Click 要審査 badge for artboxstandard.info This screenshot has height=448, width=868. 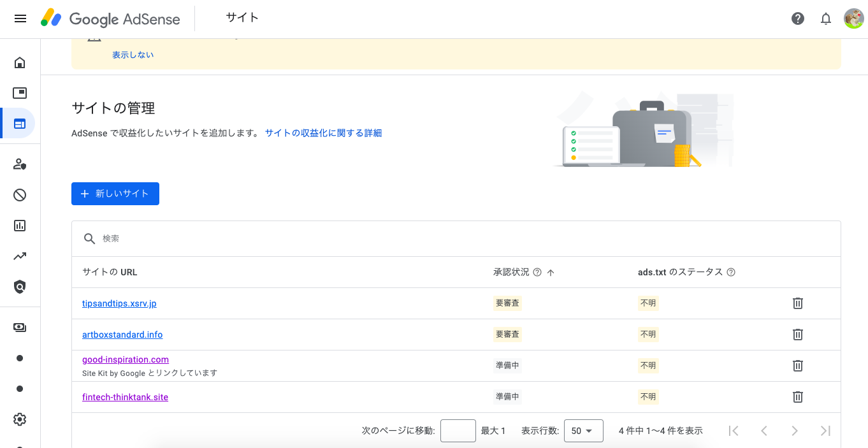pos(507,335)
